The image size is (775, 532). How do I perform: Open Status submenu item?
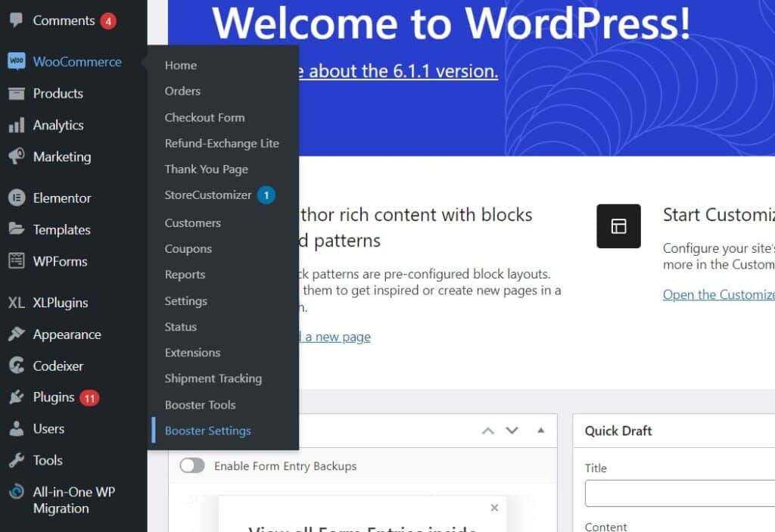tap(181, 327)
